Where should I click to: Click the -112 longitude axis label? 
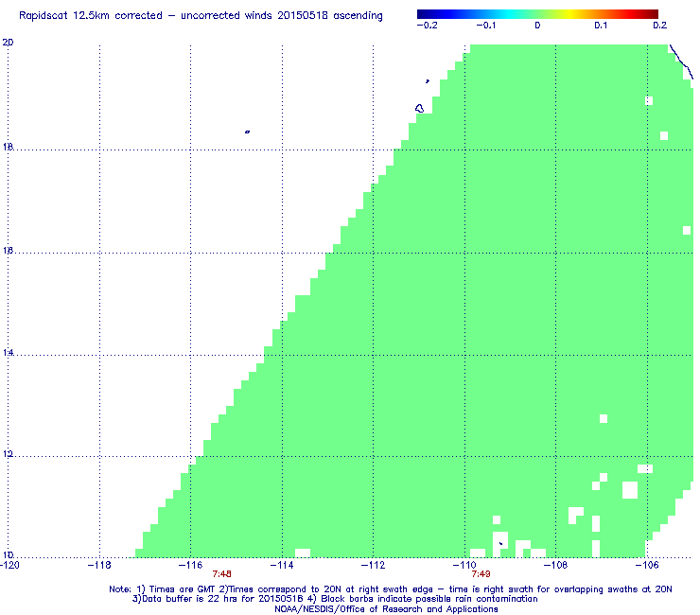tap(373, 565)
